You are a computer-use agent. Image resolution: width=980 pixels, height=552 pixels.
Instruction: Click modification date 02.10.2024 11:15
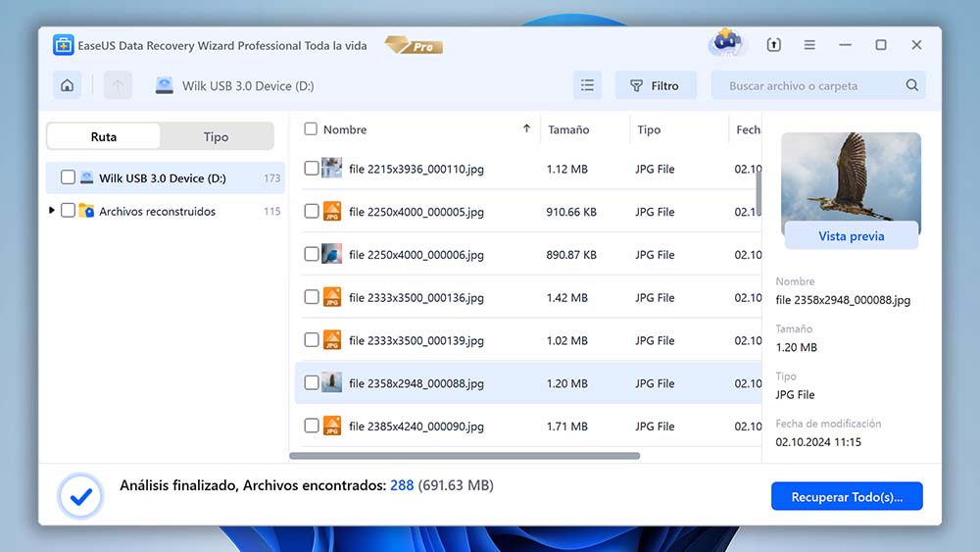click(x=818, y=442)
